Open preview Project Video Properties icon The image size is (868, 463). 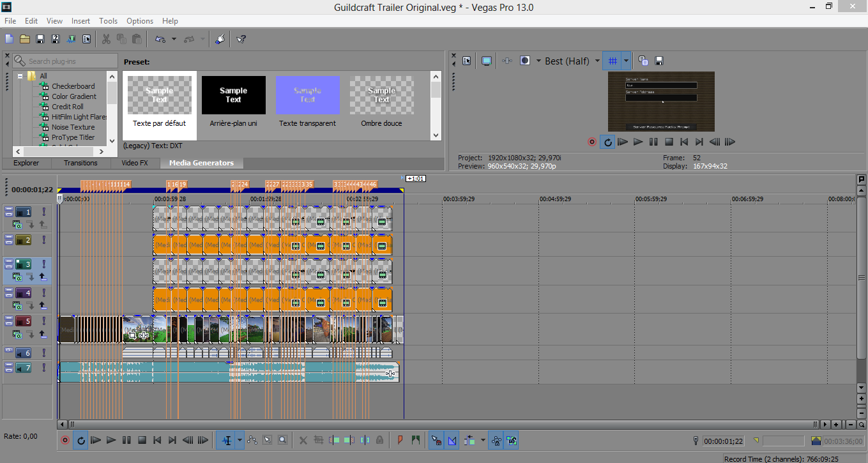(x=467, y=61)
